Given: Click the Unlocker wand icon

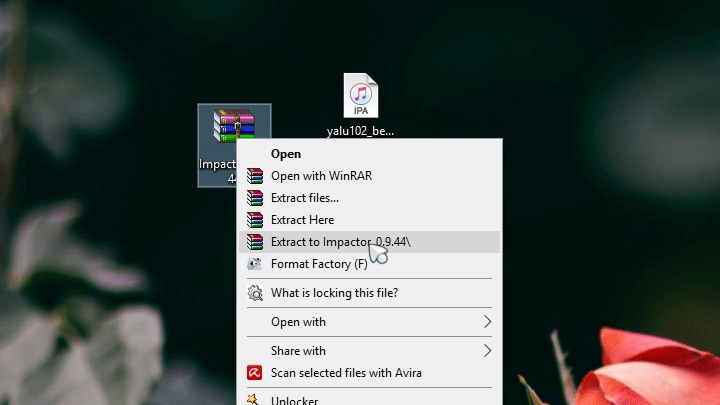Looking at the screenshot, I should (x=253, y=399).
